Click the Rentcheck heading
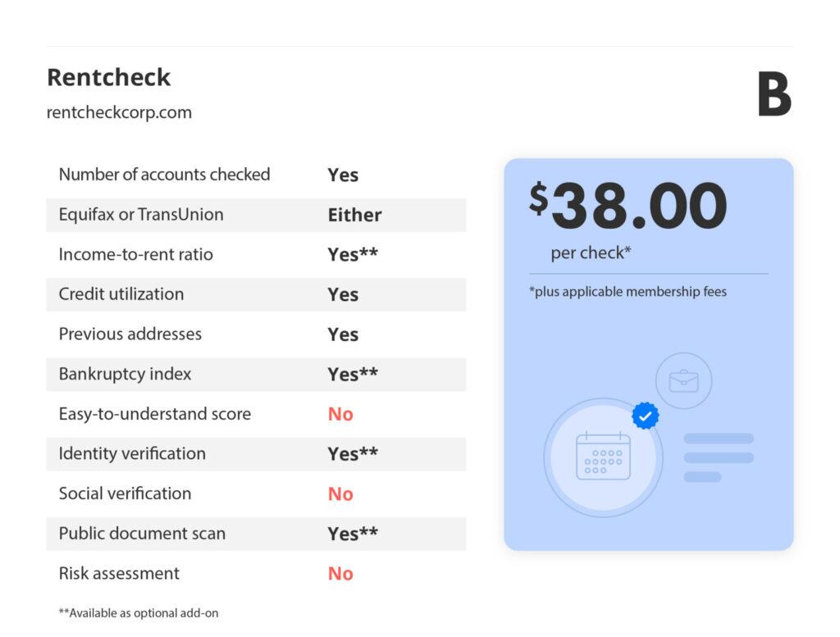The image size is (840, 637). click(109, 77)
